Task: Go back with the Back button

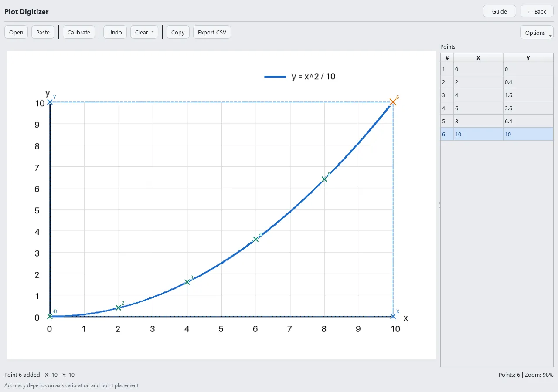Action: coord(537,11)
